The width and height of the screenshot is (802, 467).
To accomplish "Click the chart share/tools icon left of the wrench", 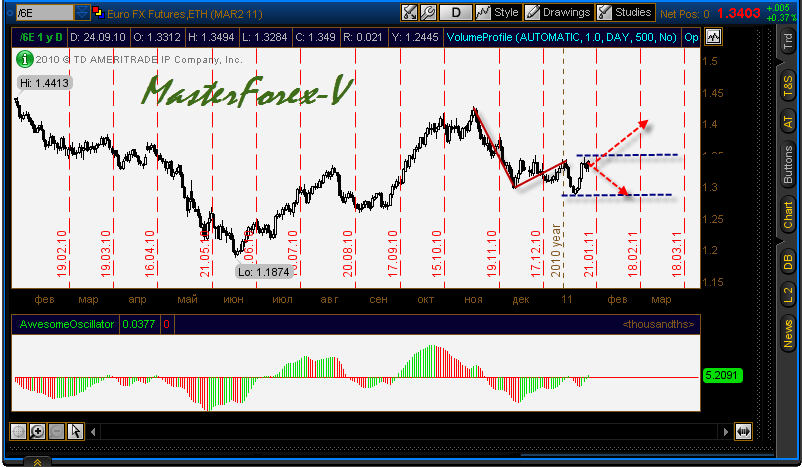I will pyautogui.click(x=410, y=12).
